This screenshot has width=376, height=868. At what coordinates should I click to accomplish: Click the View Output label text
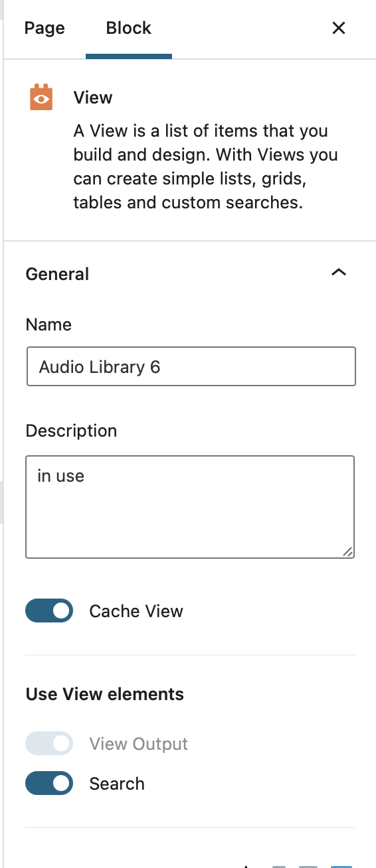point(139,744)
